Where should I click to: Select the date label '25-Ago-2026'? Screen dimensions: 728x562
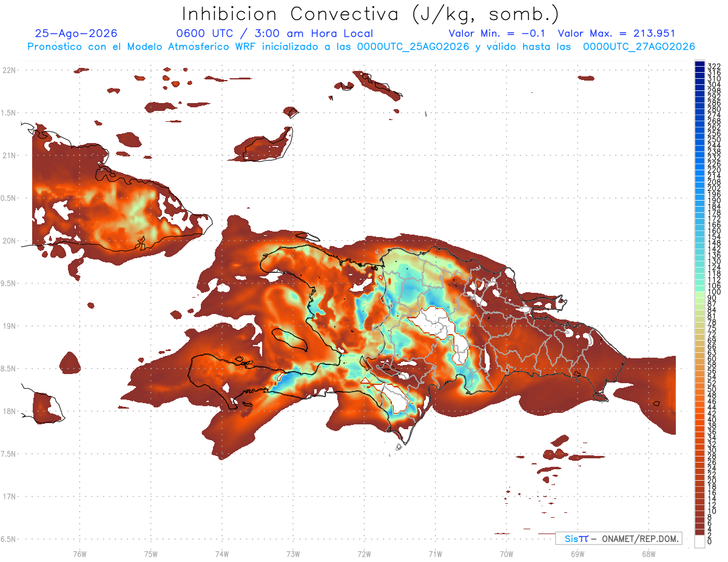pyautogui.click(x=76, y=34)
